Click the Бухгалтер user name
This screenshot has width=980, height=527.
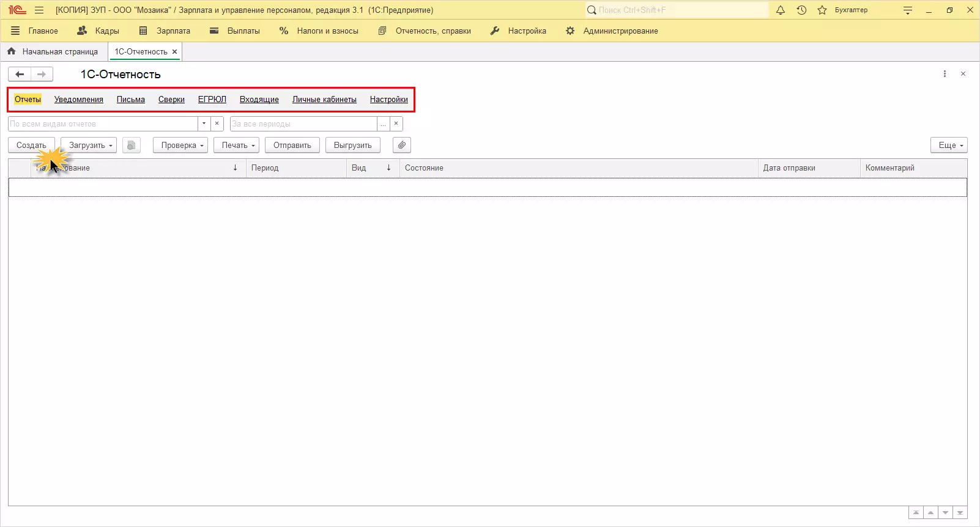852,10
